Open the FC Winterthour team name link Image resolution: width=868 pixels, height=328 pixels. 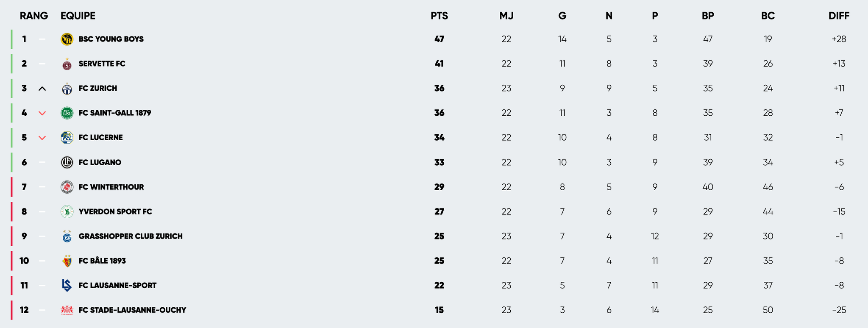pos(111,187)
